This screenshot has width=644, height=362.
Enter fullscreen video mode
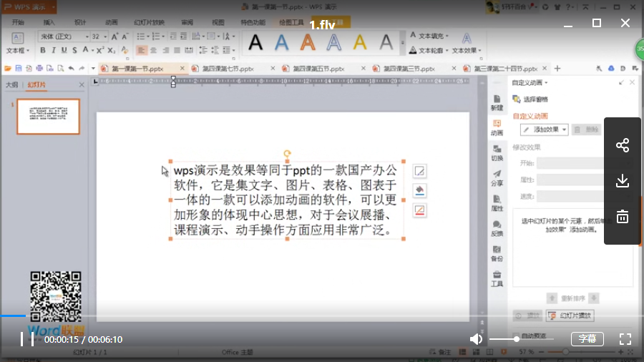point(625,339)
